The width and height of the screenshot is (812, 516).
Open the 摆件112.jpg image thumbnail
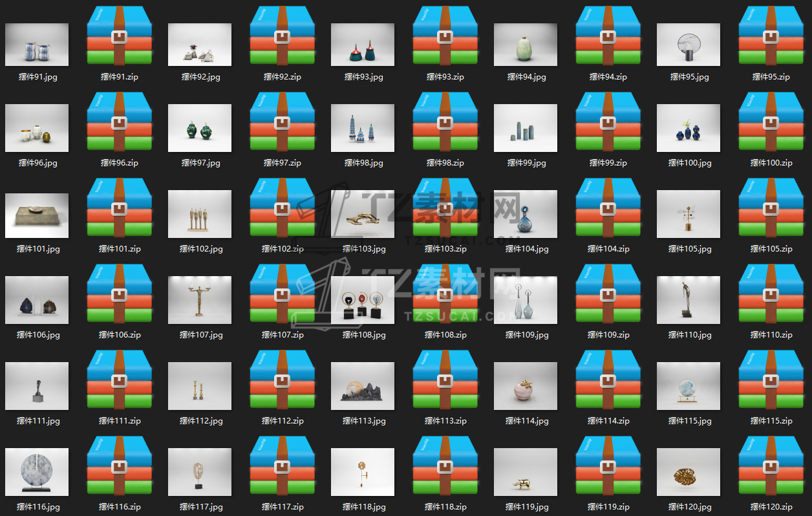coord(200,386)
